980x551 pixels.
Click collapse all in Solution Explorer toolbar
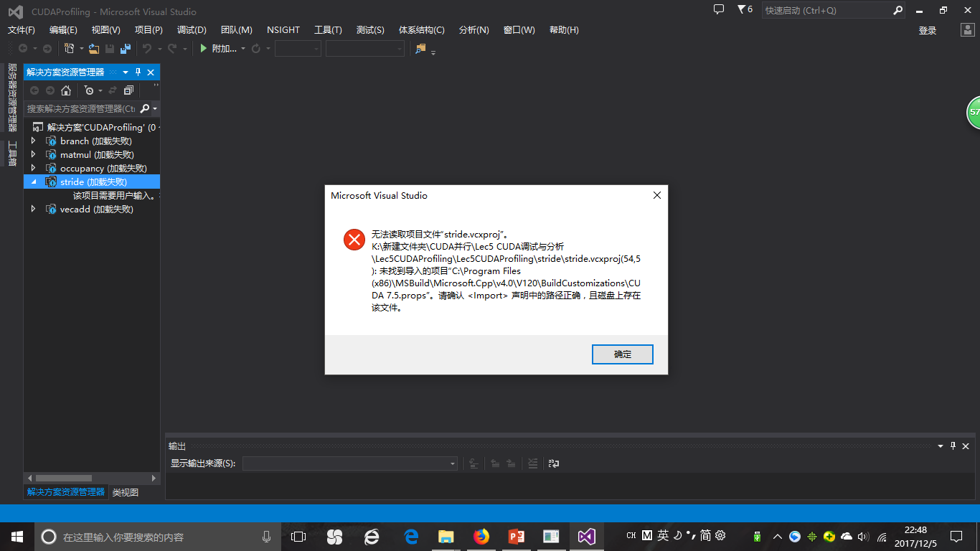(x=128, y=90)
